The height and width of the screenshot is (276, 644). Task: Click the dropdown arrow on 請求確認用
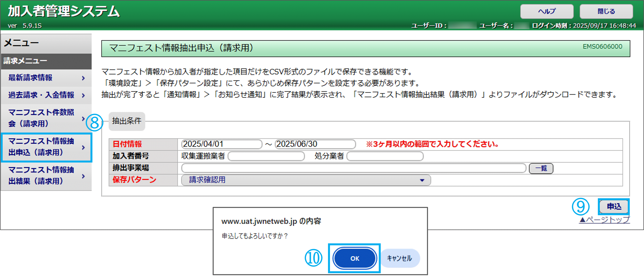pos(422,180)
